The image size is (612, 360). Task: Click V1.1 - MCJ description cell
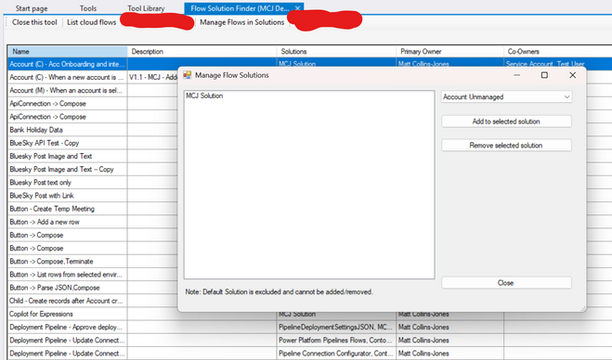[x=153, y=77]
